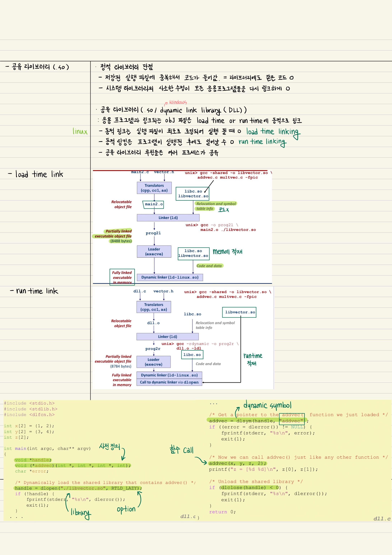This screenshot has height=555, width=392.
Task: Click the green handwritten "linux" margin label
Action: click(80, 131)
